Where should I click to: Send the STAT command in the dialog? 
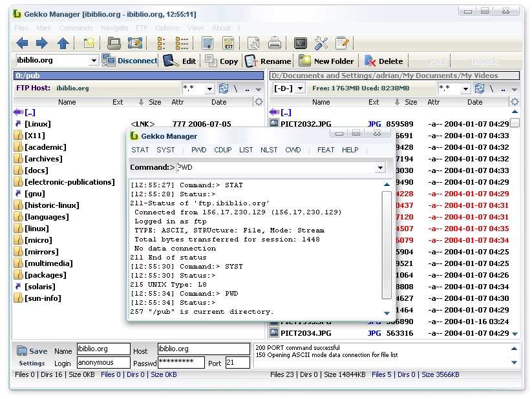(140, 150)
